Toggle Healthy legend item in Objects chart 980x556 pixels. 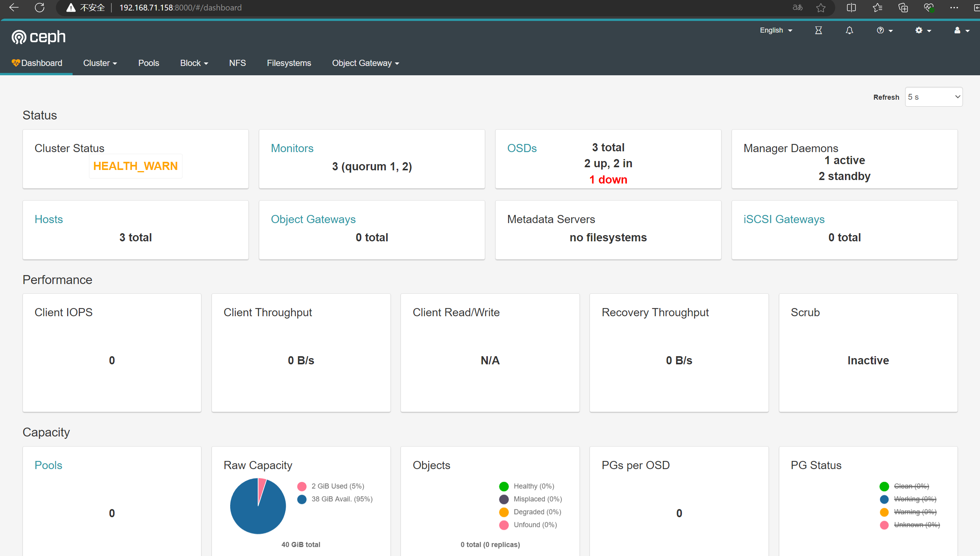click(533, 486)
